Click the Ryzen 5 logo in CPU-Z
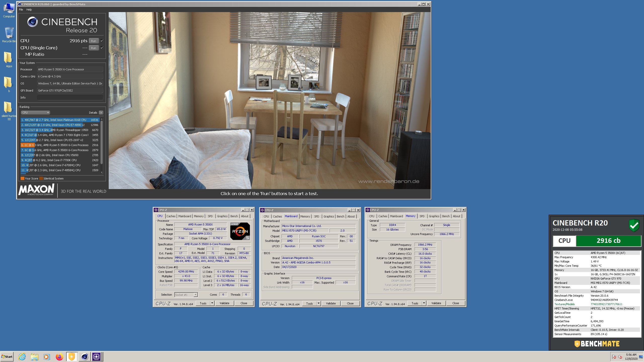The image size is (644, 362). 240,231
